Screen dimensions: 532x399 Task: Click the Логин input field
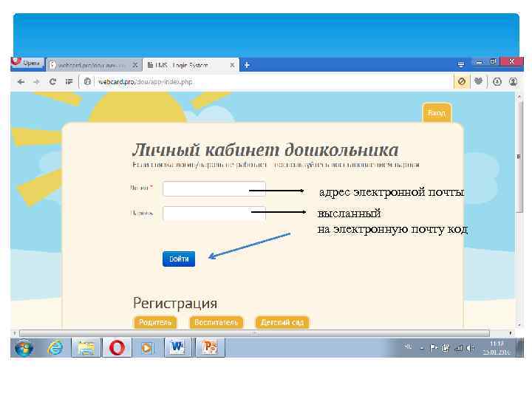point(214,189)
